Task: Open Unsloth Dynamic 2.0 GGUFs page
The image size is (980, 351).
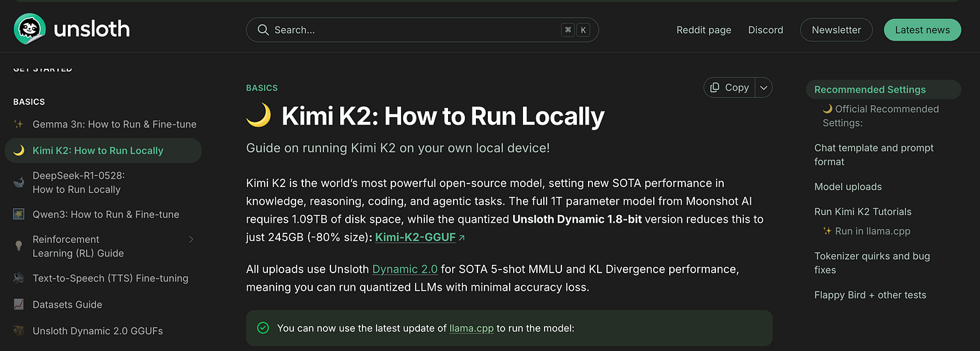Action: click(98, 331)
